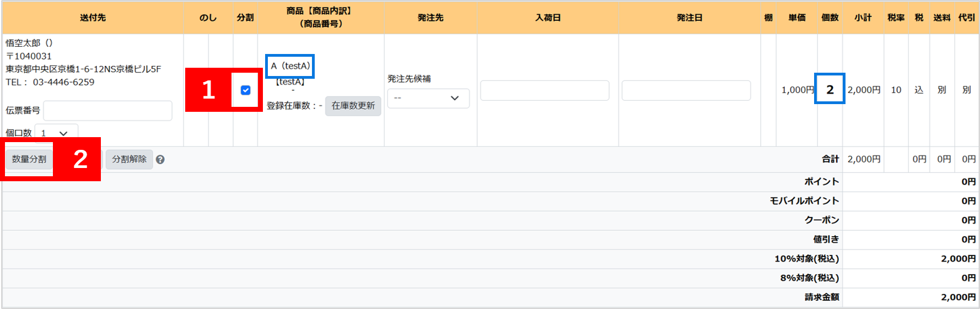This screenshot has height=309, width=980.
Task: Click the help question mark icon
Action: pyautogui.click(x=160, y=160)
